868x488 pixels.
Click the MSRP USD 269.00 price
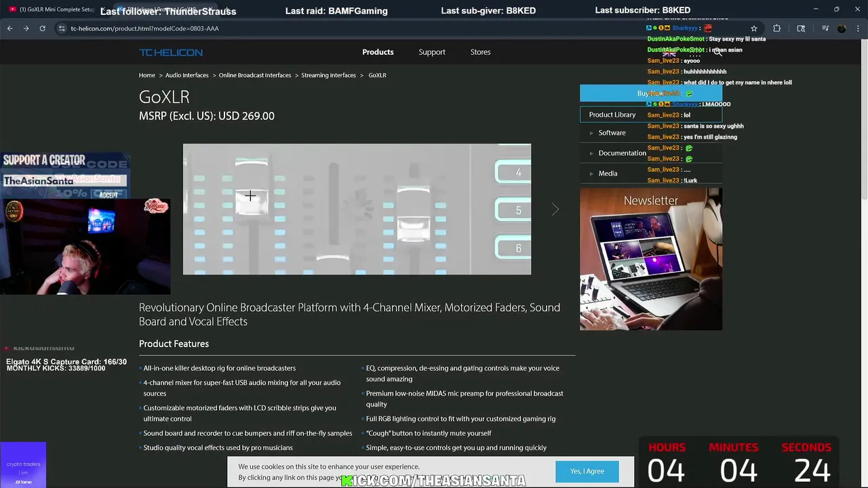(207, 116)
